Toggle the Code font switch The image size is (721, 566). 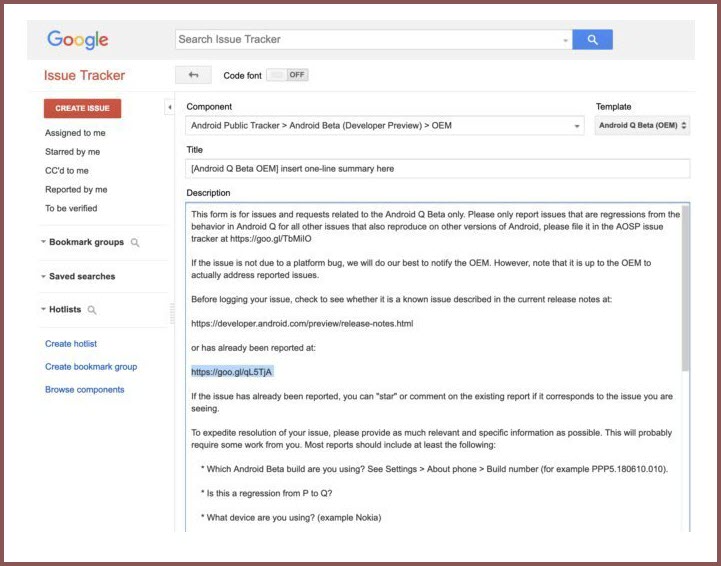pyautogui.click(x=287, y=75)
